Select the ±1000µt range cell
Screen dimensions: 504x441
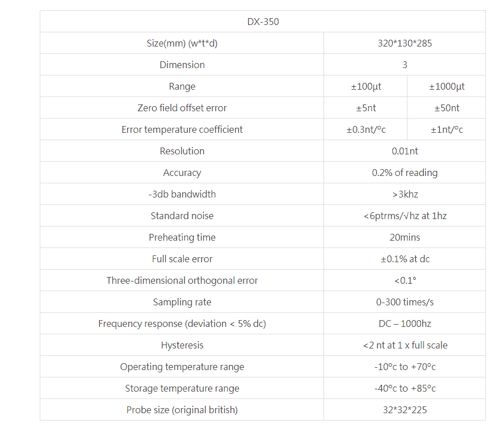447,86
